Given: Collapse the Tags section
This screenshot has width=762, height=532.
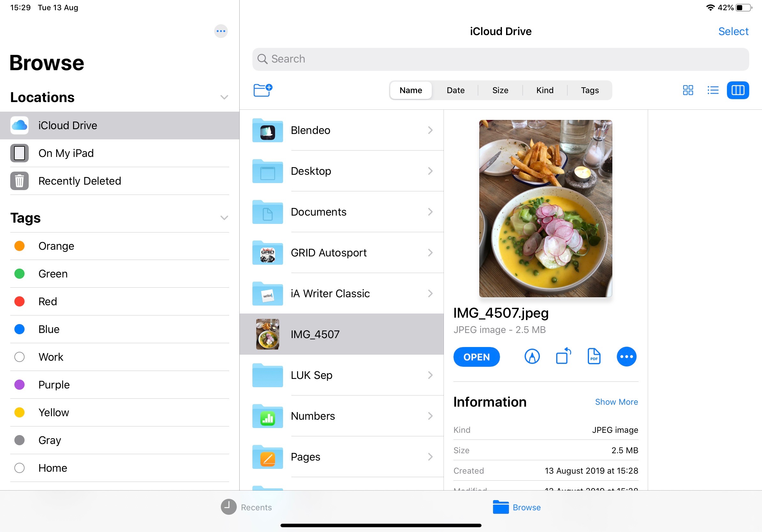Looking at the screenshot, I should point(224,218).
